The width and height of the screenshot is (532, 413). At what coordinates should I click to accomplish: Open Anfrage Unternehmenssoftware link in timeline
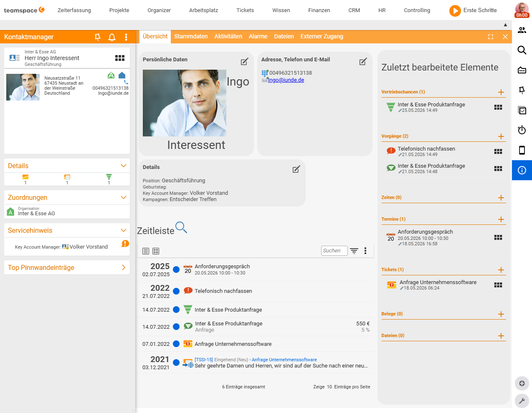[x=284, y=360]
